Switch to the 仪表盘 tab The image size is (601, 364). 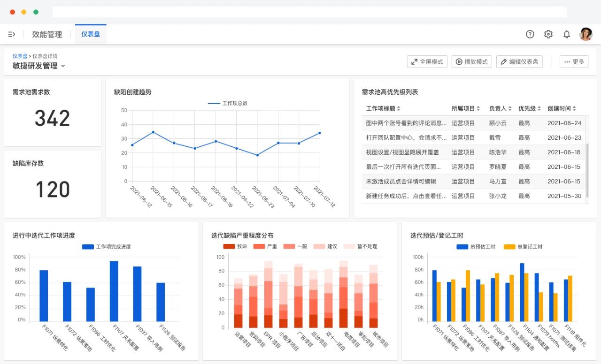tap(91, 34)
